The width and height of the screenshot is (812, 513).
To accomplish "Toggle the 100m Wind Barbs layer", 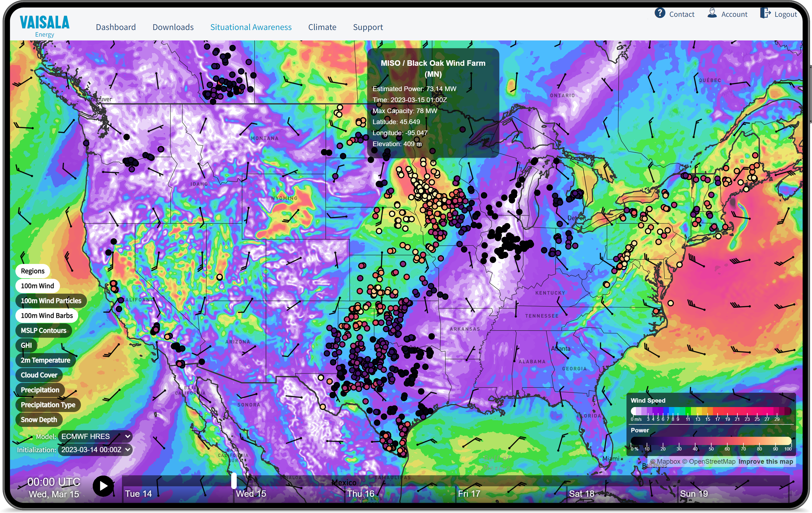I will tap(47, 315).
